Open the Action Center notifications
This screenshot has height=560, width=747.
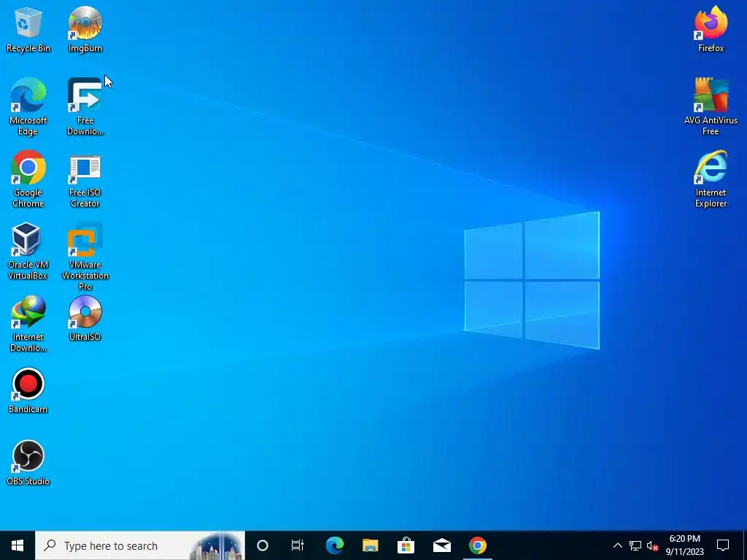(x=723, y=545)
